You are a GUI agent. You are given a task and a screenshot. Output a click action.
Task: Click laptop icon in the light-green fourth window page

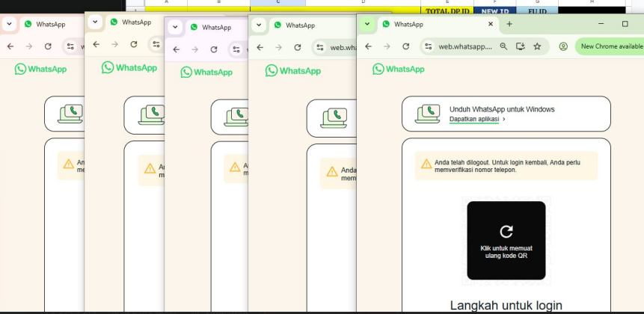click(x=334, y=118)
